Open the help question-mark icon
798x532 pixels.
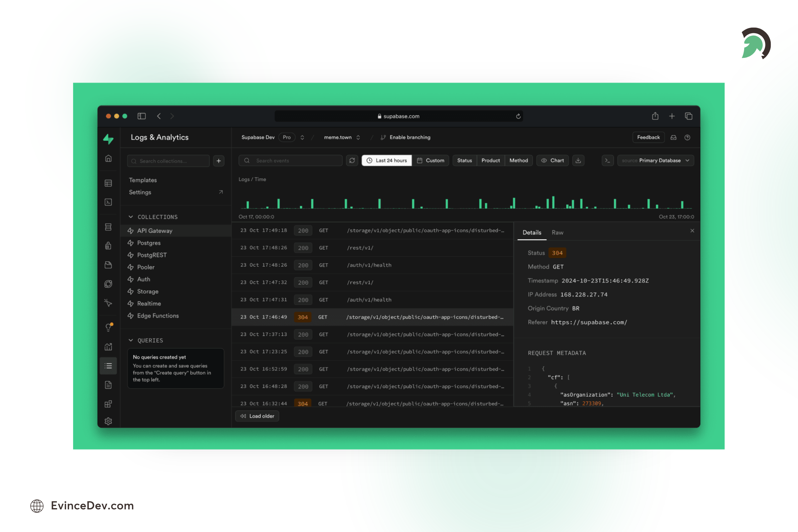[x=687, y=137]
